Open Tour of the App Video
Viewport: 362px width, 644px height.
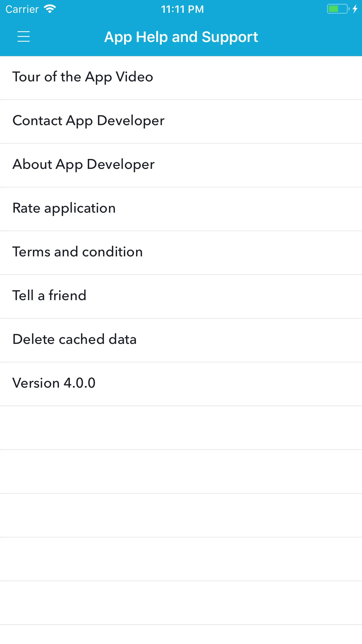(82, 77)
